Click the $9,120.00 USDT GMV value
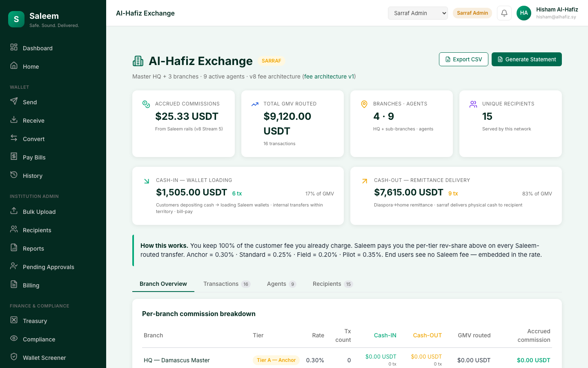The height and width of the screenshot is (368, 588). pos(287,123)
